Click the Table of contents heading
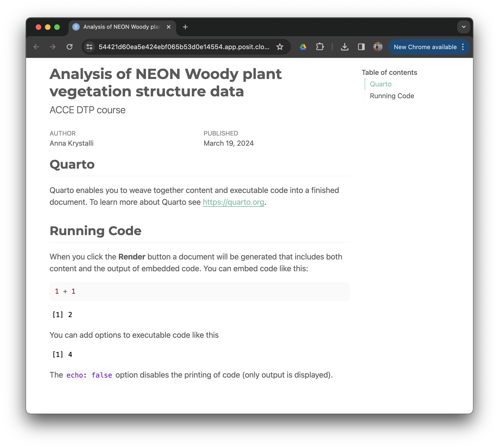Viewport: 499px width, 448px height. (389, 72)
